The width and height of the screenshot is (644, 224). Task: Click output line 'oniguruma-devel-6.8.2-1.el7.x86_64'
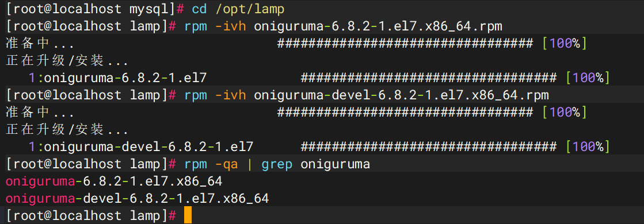tap(137, 199)
